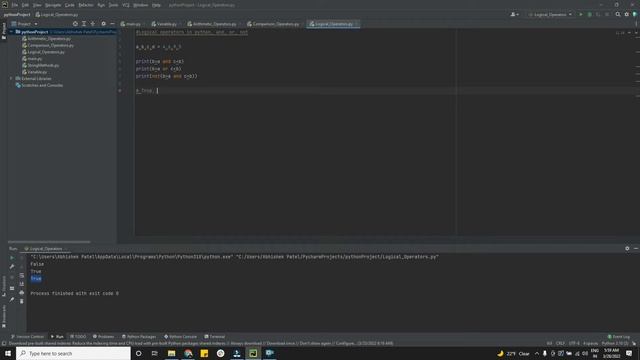Viewport: 640px width, 360px height.
Task: Click Collapse All icon in Project panel
Action: pyautogui.click(x=93, y=24)
